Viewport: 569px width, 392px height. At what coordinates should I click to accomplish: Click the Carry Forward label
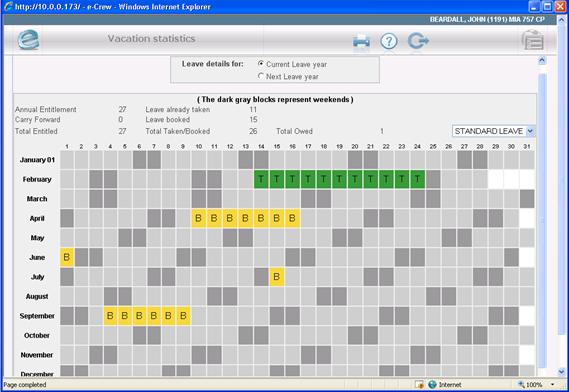pos(38,119)
